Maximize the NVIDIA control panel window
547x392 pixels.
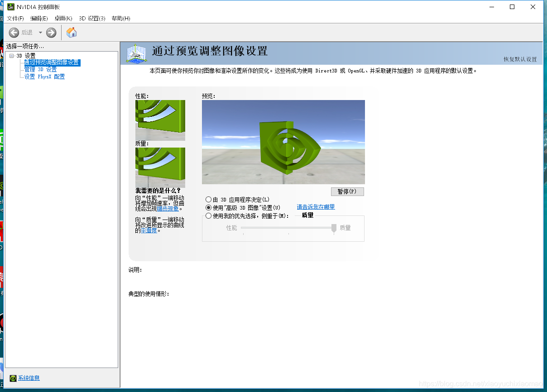(512, 7)
